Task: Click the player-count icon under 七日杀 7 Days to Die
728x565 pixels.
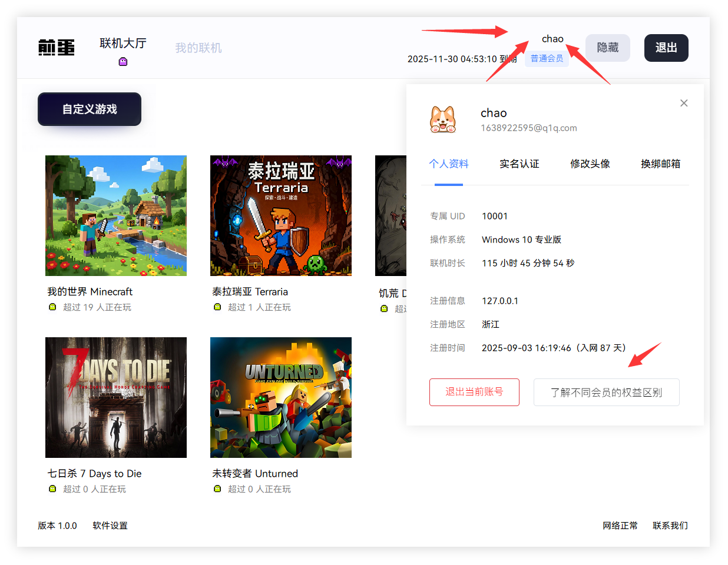Action: pyautogui.click(x=52, y=489)
